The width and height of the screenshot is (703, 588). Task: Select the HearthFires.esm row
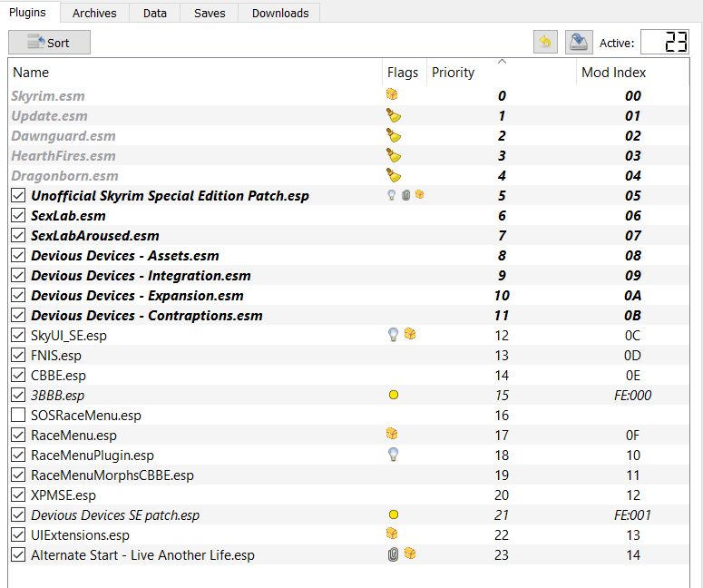pos(349,156)
